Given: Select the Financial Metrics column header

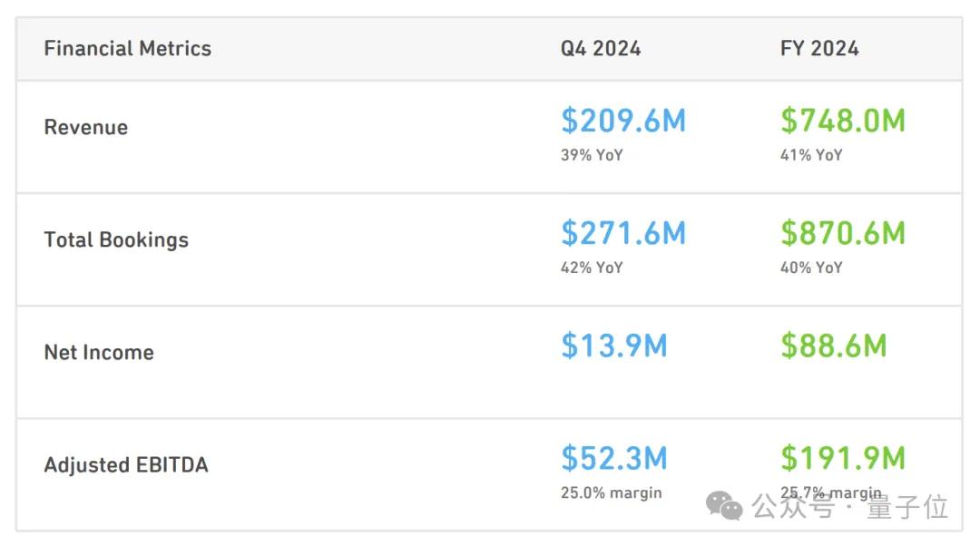Looking at the screenshot, I should coord(127,49).
